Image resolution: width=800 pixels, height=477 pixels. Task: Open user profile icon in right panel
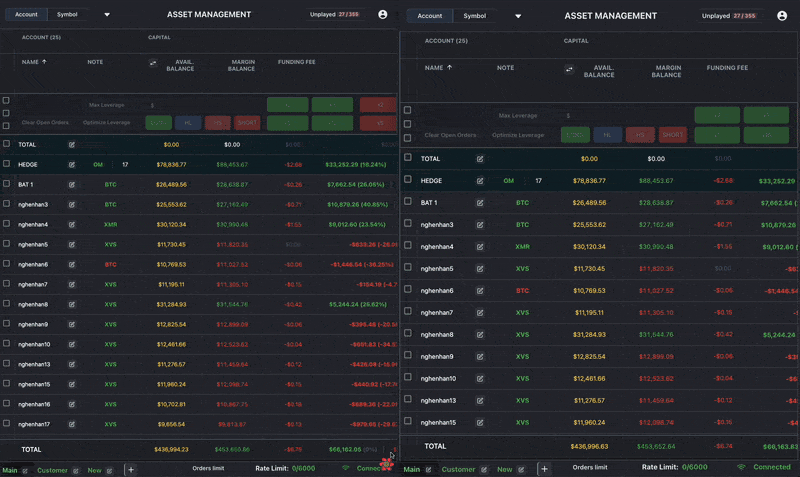[782, 16]
